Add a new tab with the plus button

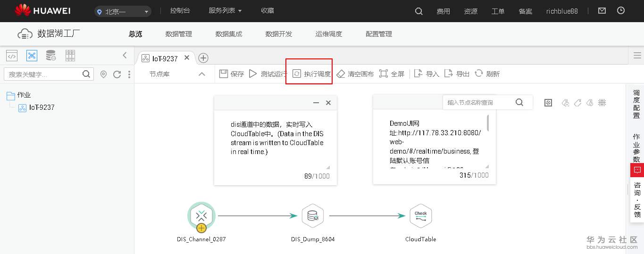coord(203,58)
